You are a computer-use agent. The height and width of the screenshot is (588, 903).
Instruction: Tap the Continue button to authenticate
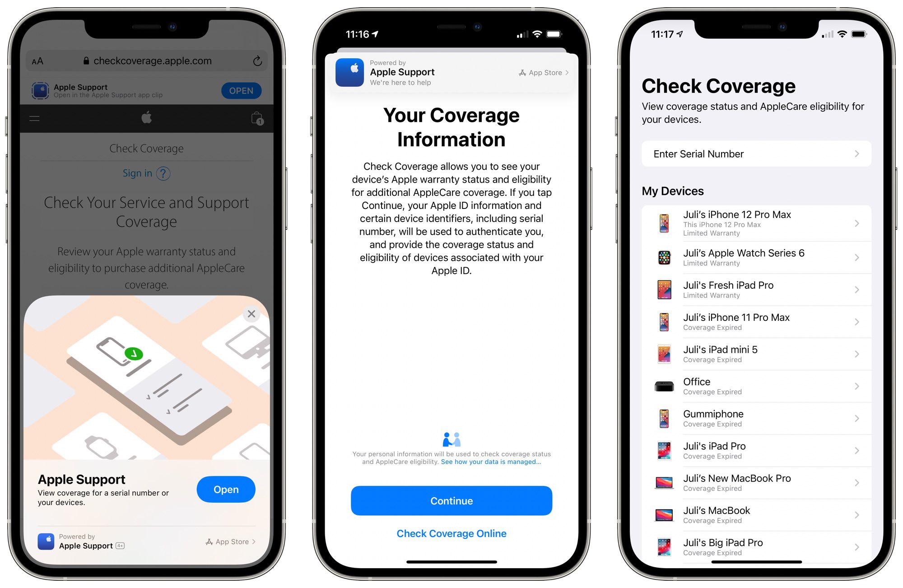pyautogui.click(x=451, y=500)
